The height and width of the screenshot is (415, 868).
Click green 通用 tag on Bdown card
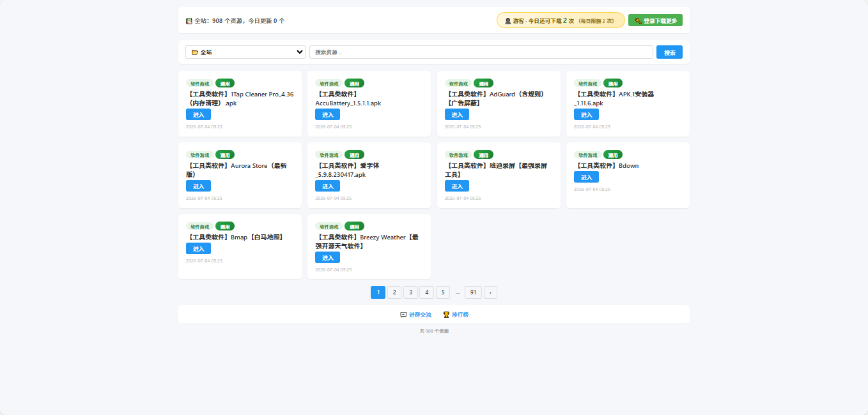click(x=613, y=155)
